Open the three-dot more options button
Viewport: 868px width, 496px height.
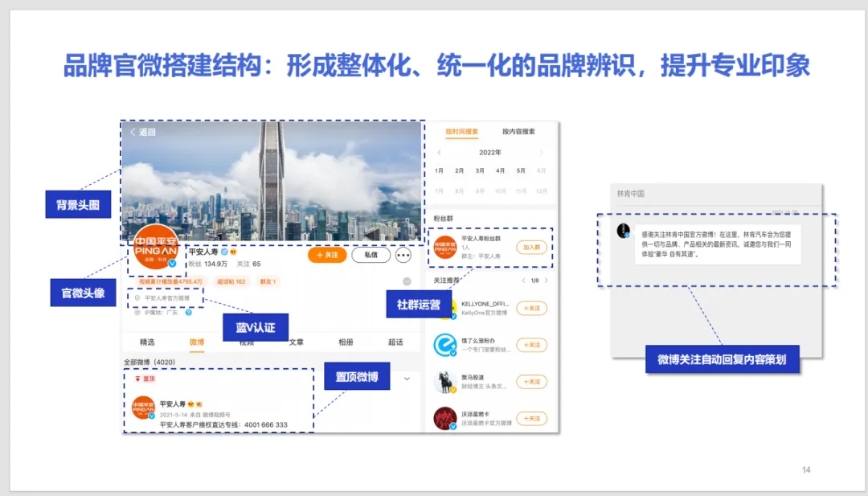coord(403,255)
